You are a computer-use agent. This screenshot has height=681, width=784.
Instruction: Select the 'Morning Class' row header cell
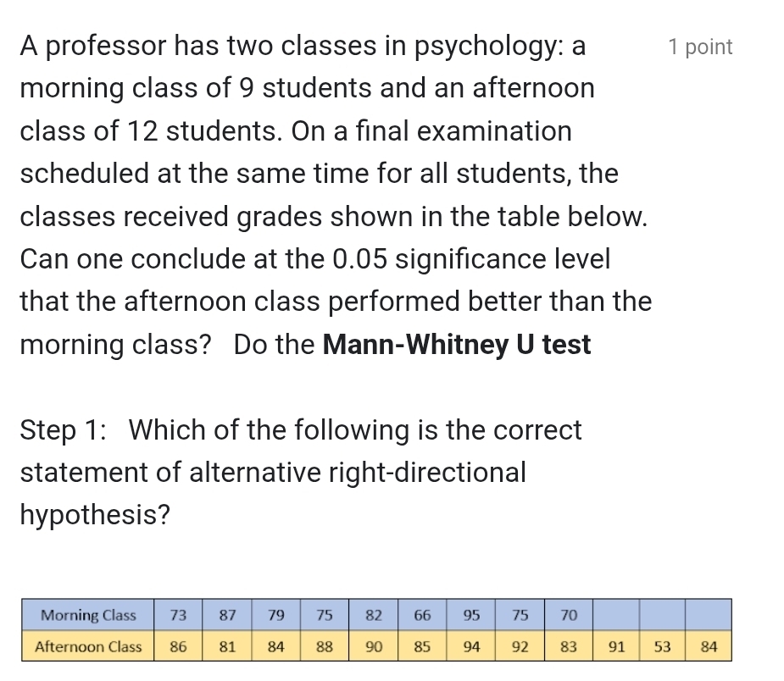(x=88, y=615)
